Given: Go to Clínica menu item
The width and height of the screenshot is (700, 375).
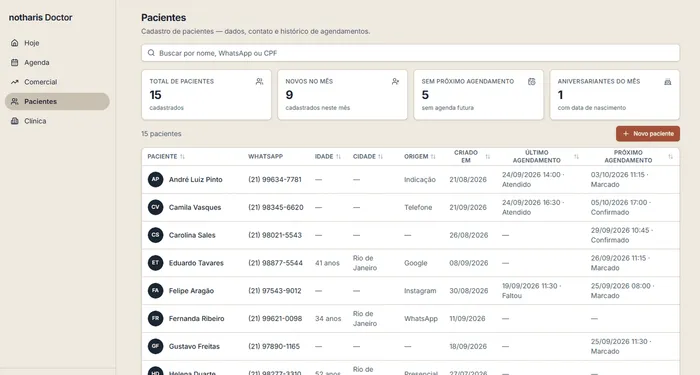Looking at the screenshot, I should [x=57, y=121].
